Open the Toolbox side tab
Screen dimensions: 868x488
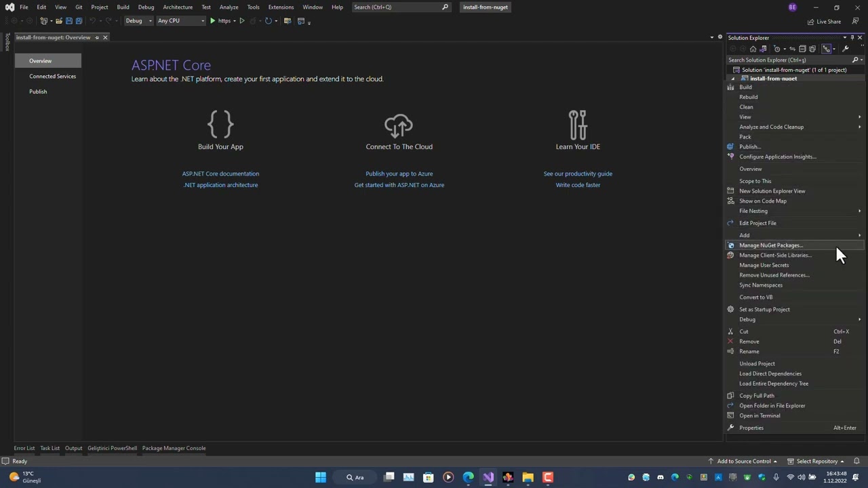pos(7,42)
